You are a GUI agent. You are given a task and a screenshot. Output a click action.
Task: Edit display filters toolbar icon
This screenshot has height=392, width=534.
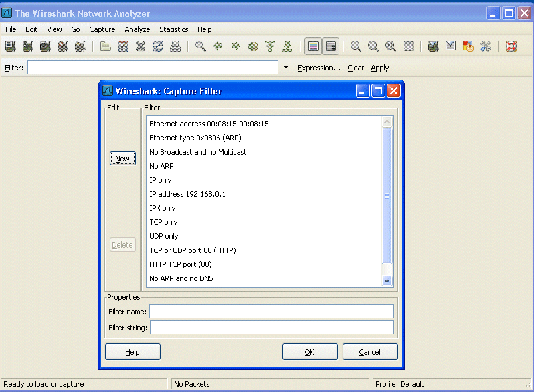pyautogui.click(x=450, y=46)
